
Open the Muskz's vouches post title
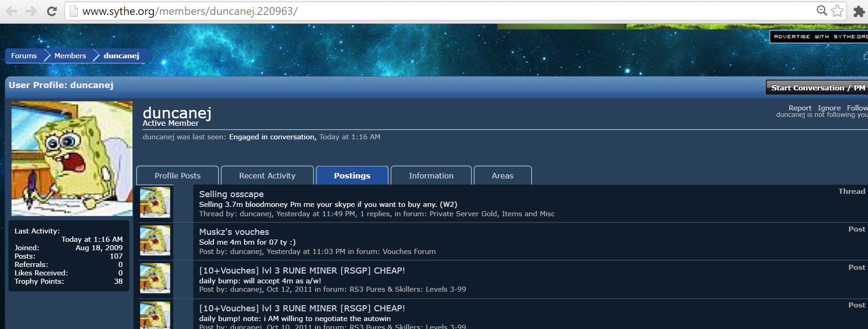pyautogui.click(x=234, y=232)
